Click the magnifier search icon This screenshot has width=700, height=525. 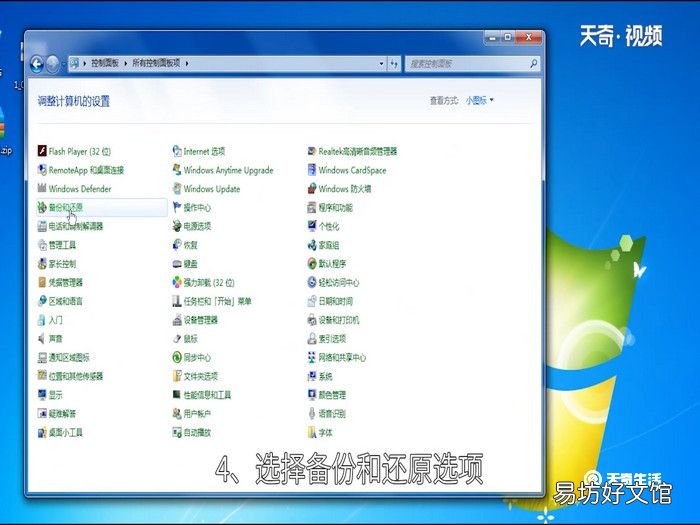pyautogui.click(x=533, y=63)
